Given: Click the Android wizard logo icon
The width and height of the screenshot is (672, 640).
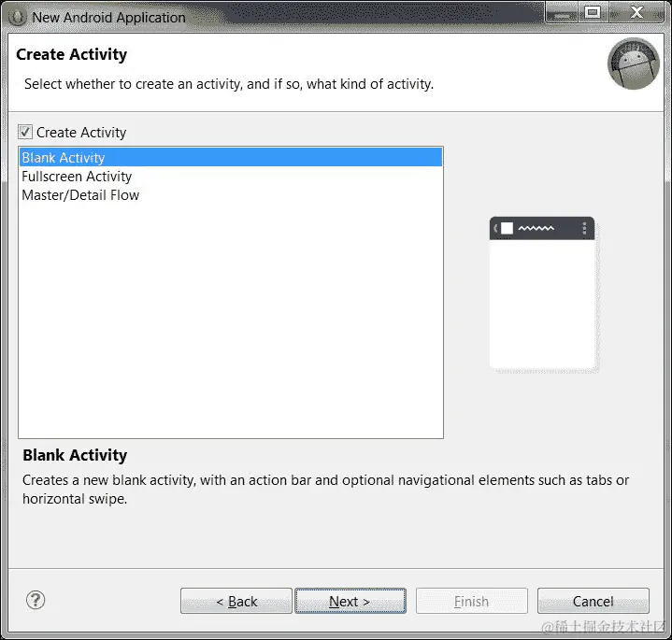Looking at the screenshot, I should [x=634, y=64].
